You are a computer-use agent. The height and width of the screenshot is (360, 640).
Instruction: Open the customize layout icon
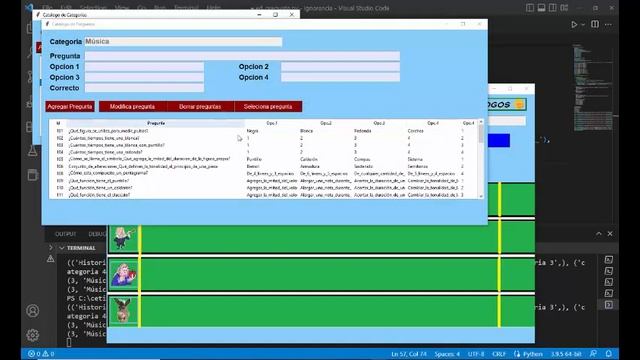[564, 8]
